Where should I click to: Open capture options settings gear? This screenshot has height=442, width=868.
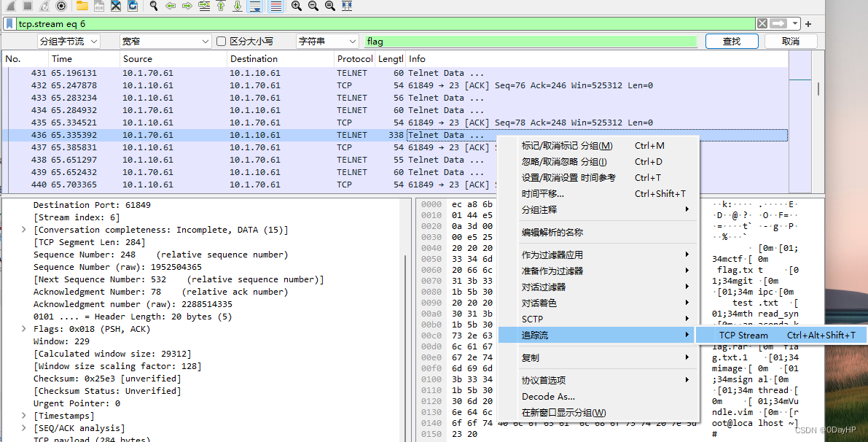tap(62, 6)
